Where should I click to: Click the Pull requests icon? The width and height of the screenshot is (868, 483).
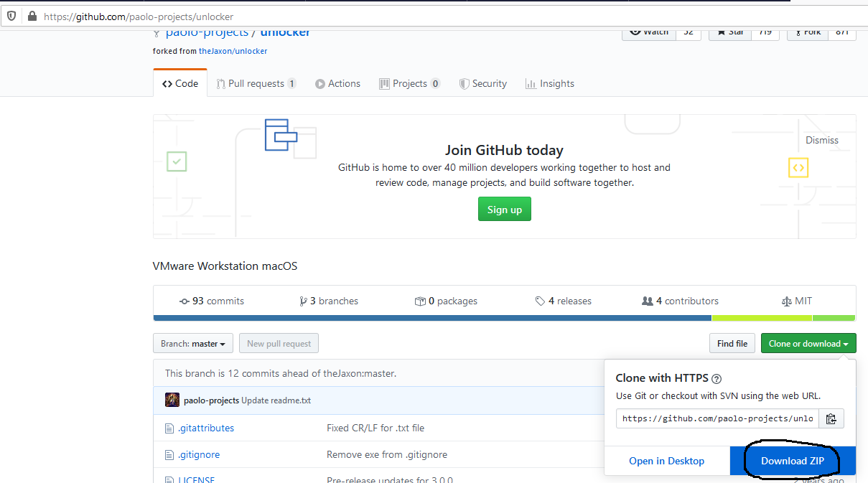[221, 84]
